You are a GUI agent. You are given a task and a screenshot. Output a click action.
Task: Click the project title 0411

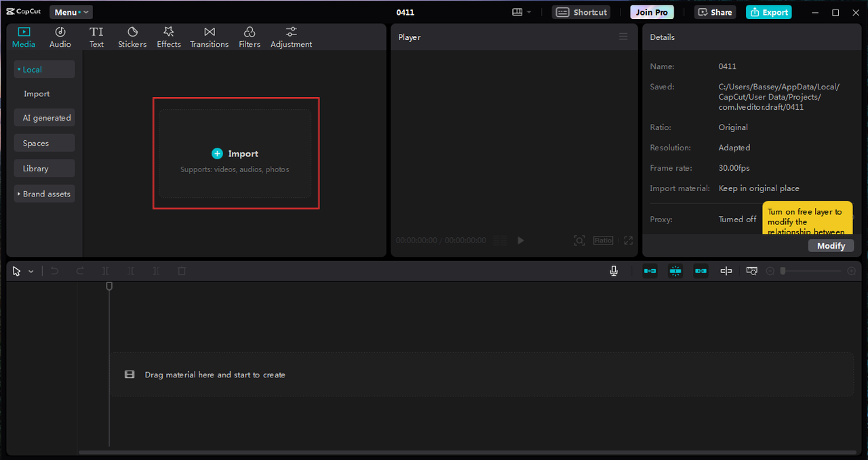[406, 12]
